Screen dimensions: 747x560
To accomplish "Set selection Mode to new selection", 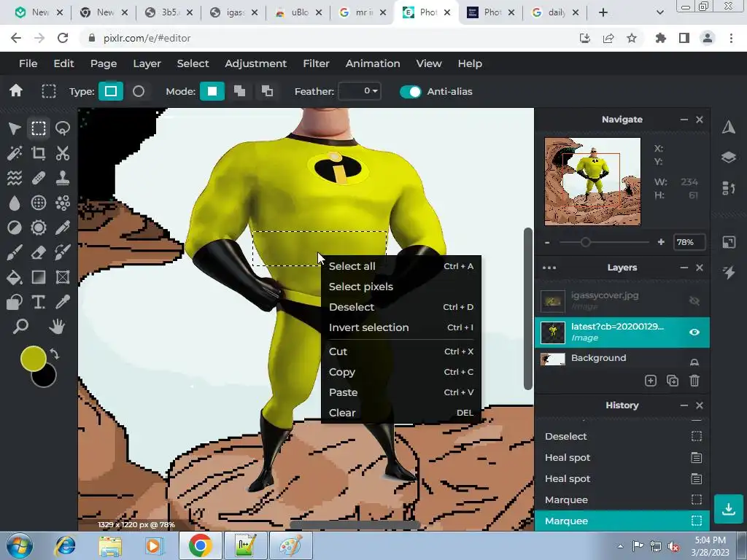I will click(212, 91).
